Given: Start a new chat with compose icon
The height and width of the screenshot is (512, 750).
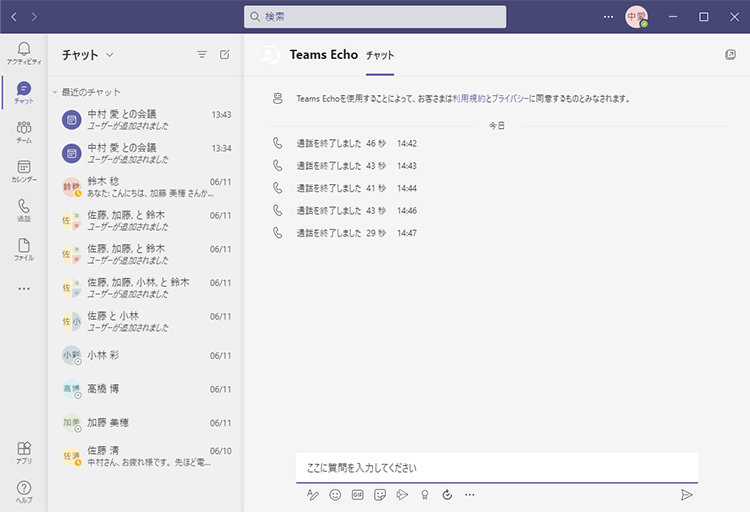Looking at the screenshot, I should (x=224, y=55).
